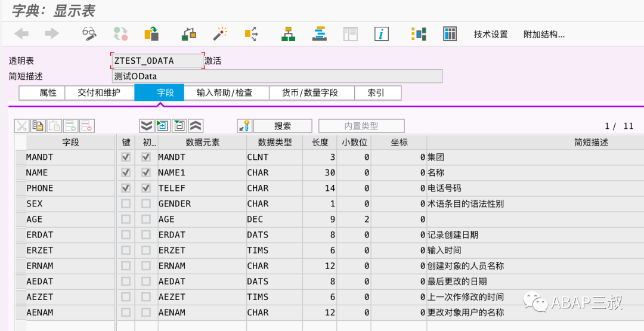
Task: Click the 附加结构... button
Action: point(544,35)
